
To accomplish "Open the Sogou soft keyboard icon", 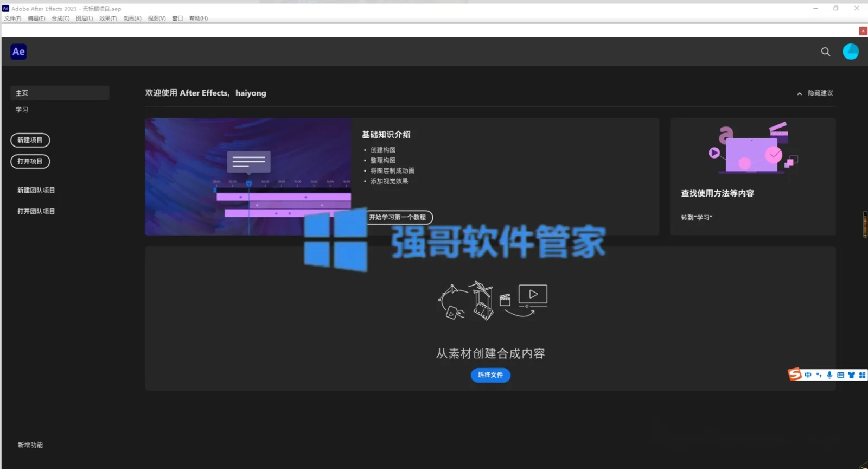I will tap(840, 375).
